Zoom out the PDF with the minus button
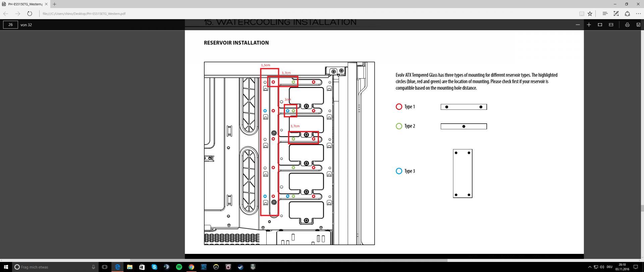Screen dimensions: 644x272 tap(578, 25)
